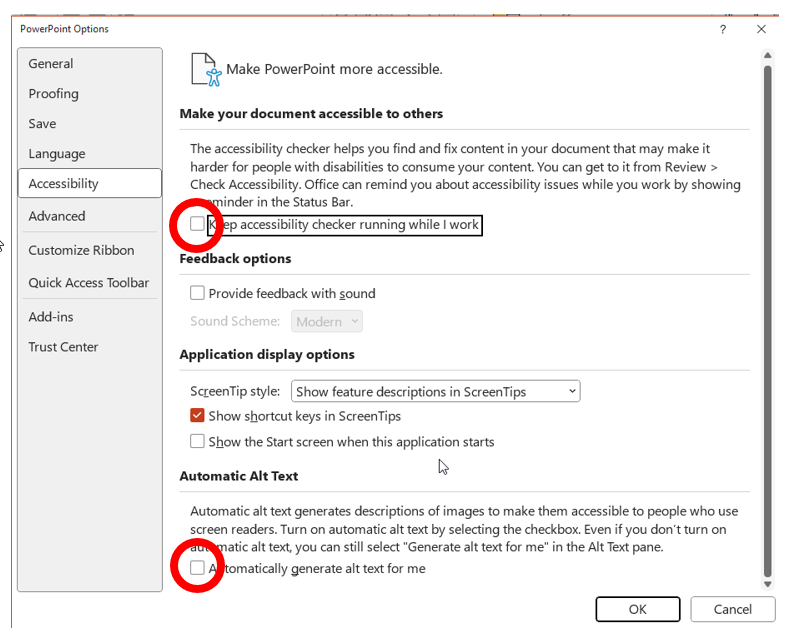Uncheck Show shortcut keys in ScreenTips
The image size is (789, 637).
point(198,416)
